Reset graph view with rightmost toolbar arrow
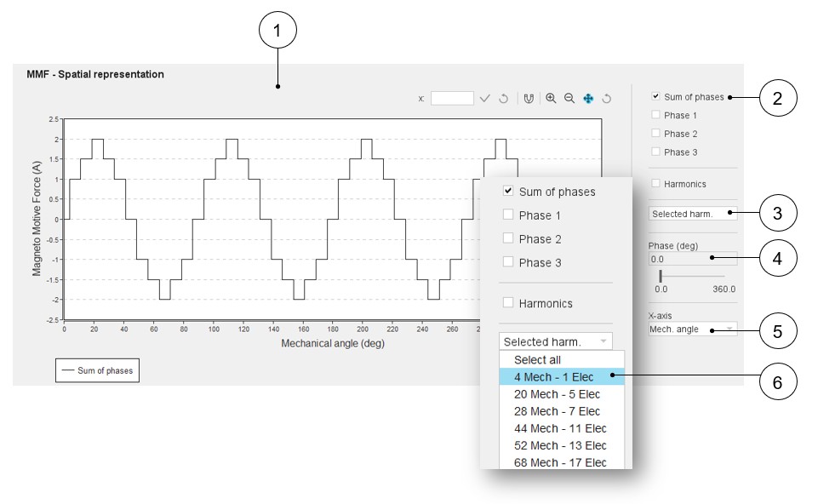 (606, 99)
